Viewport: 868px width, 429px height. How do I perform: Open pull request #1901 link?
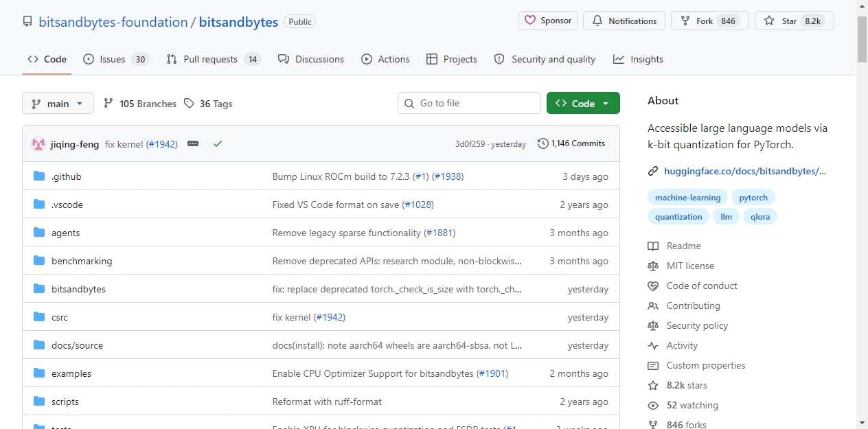(492, 373)
